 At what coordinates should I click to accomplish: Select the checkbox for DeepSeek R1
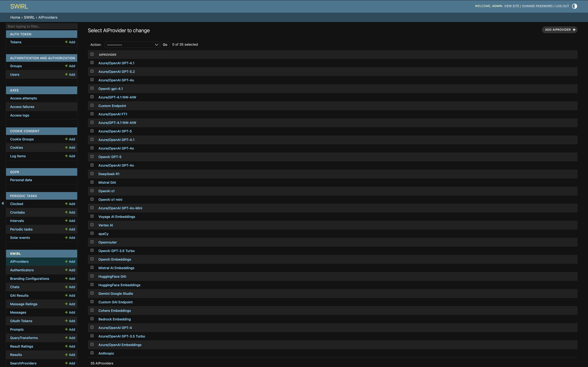92,173
